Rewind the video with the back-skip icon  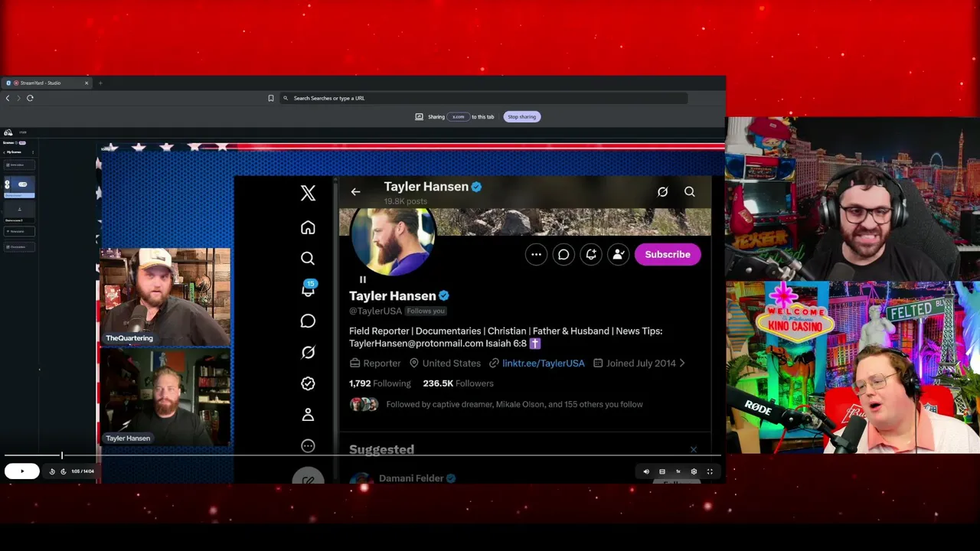[52, 471]
